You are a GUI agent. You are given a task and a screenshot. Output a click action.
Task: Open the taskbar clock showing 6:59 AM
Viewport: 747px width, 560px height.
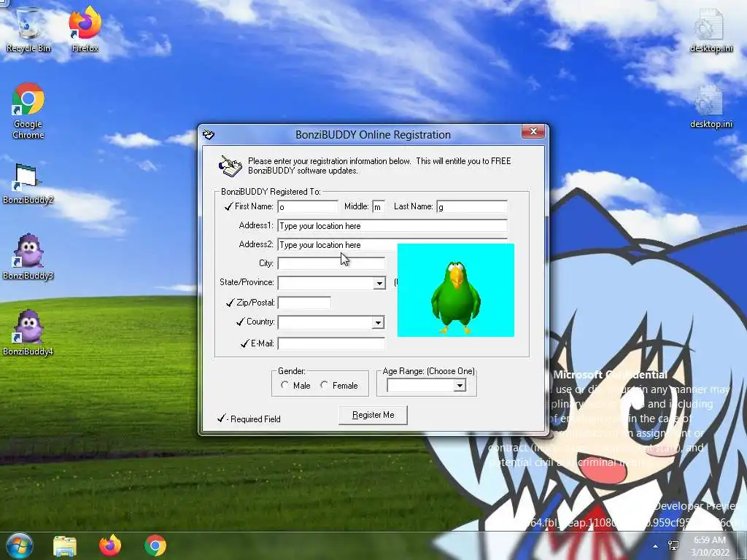[711, 546]
